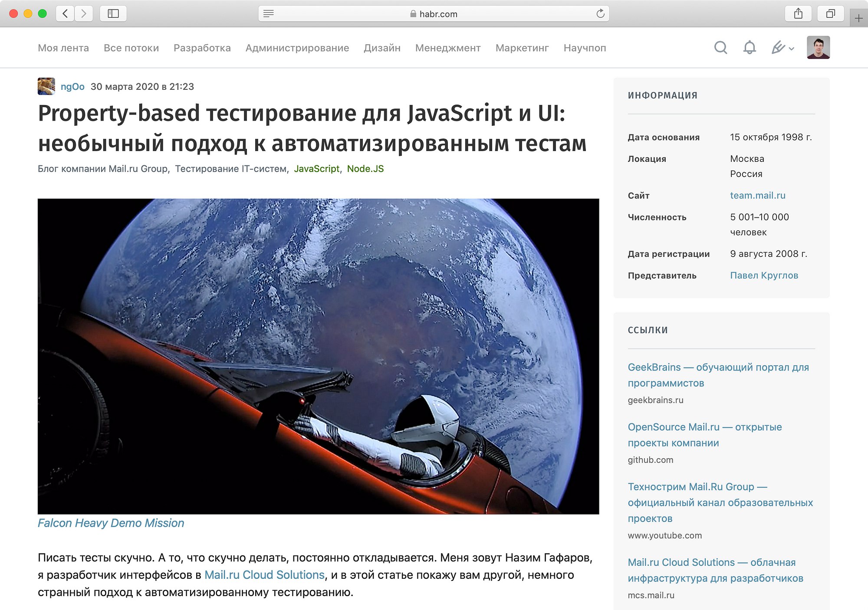Click the ССЫЛКИ heading
Viewport: 868px width, 610px height.
(648, 330)
